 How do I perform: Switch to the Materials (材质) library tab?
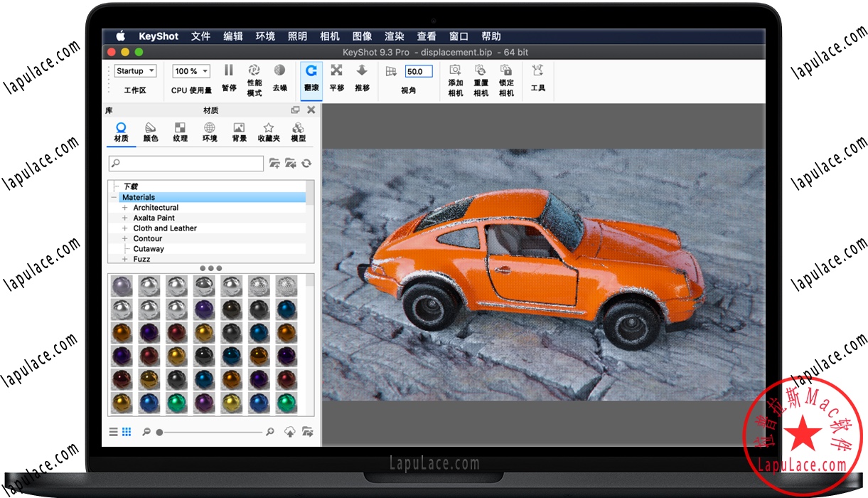121,132
